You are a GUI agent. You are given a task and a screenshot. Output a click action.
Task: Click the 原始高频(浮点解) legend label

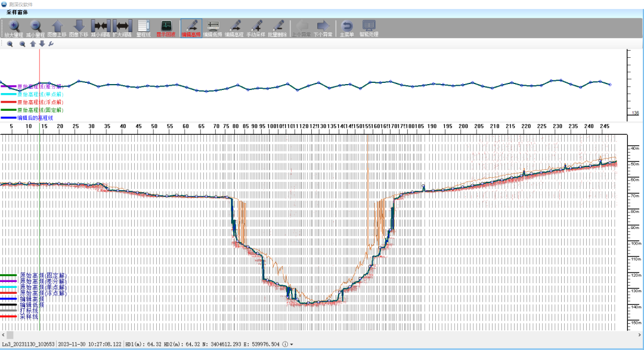coord(43,293)
